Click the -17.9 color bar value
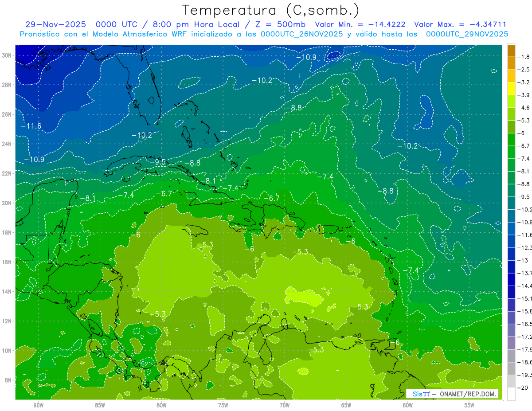 tap(525, 349)
